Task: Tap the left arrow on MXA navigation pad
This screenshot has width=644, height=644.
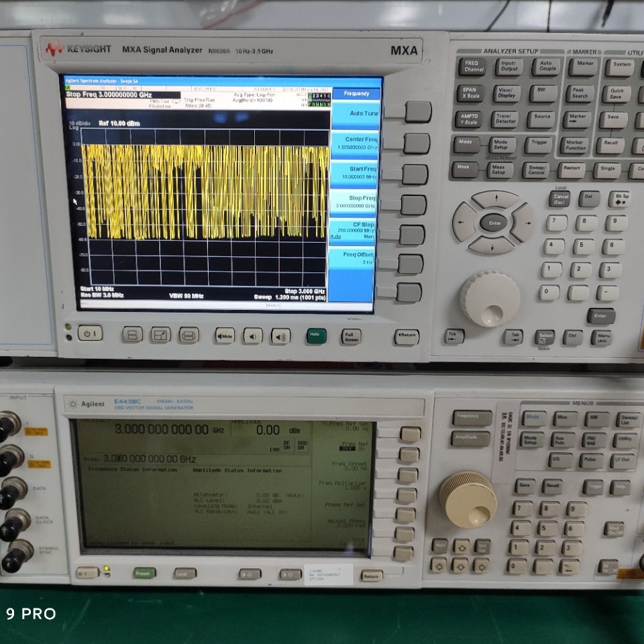Action: point(464,222)
